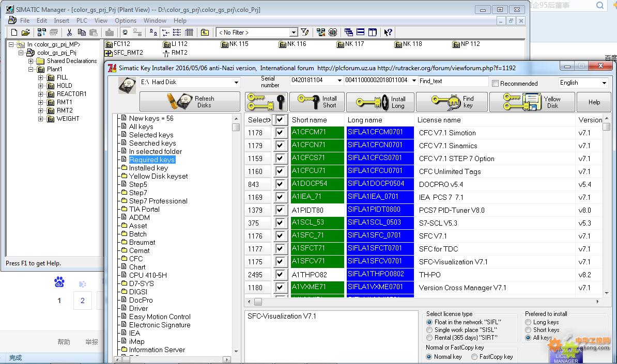Click the key list horizontal scrollbar thumb
This screenshot has height=364, width=617.
pyautogui.click(x=258, y=302)
